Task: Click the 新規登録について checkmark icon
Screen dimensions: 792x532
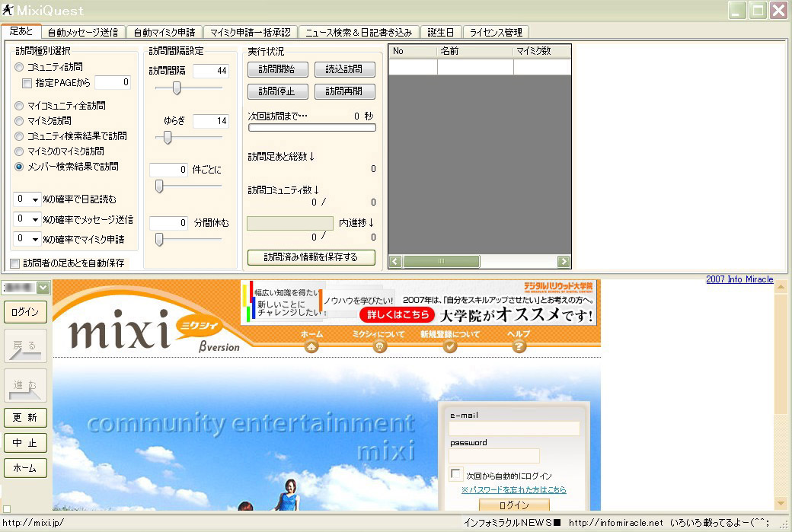Action: 449,346
